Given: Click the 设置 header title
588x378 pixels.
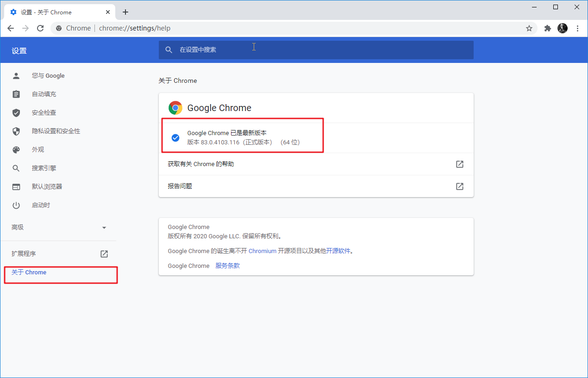Looking at the screenshot, I should click(x=19, y=50).
